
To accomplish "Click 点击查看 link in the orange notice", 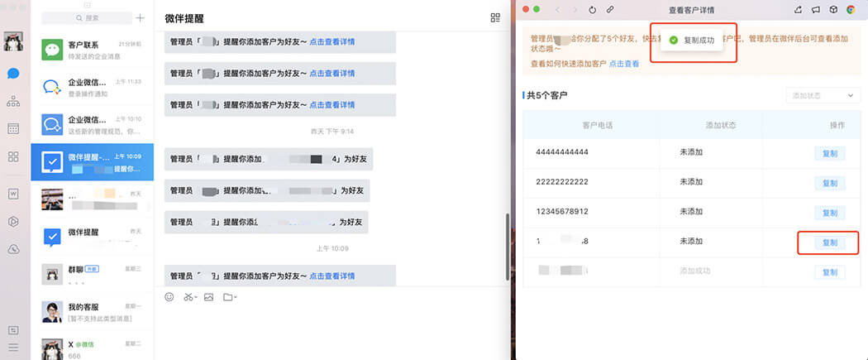I will coord(624,63).
